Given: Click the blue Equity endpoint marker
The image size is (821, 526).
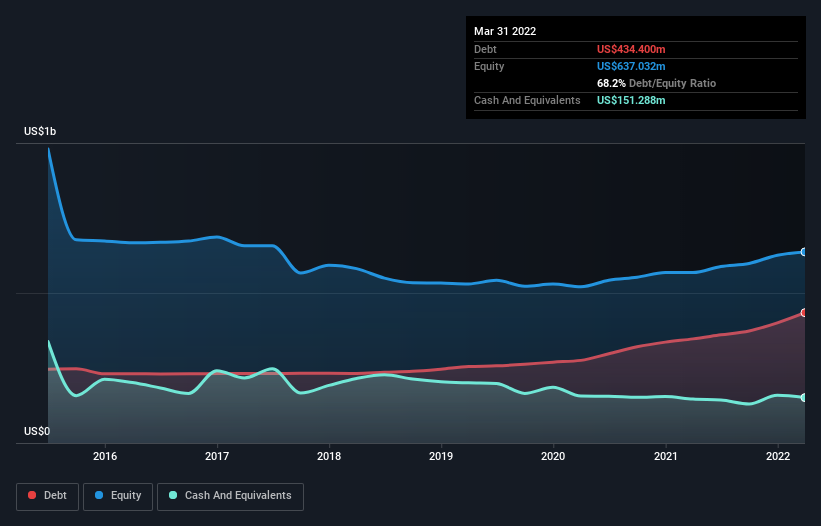Looking at the screenshot, I should (804, 252).
